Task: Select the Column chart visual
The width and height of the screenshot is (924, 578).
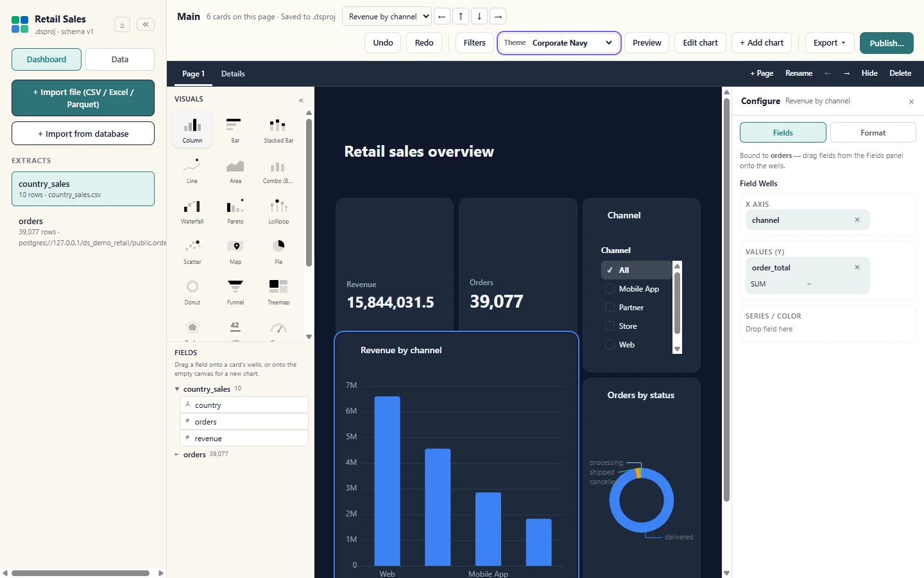Action: coord(193,129)
